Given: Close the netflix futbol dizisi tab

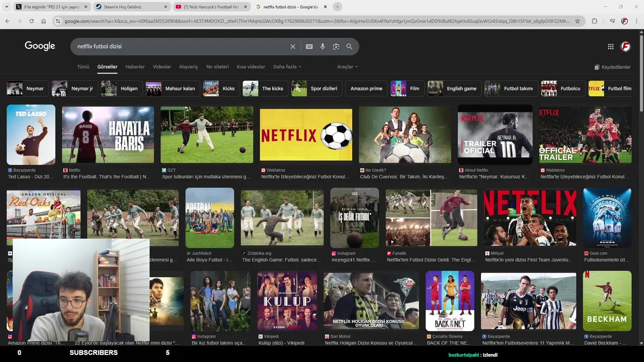Looking at the screenshot, I should coord(325,7).
